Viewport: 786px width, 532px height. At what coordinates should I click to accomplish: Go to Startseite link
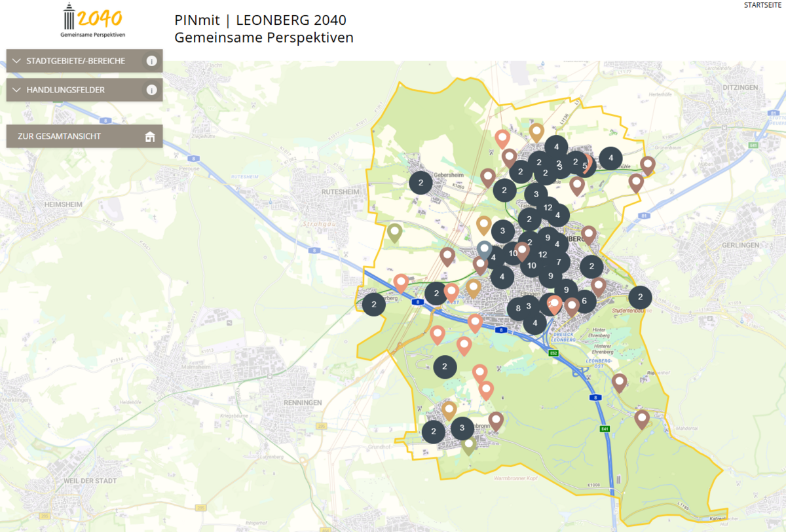[764, 5]
